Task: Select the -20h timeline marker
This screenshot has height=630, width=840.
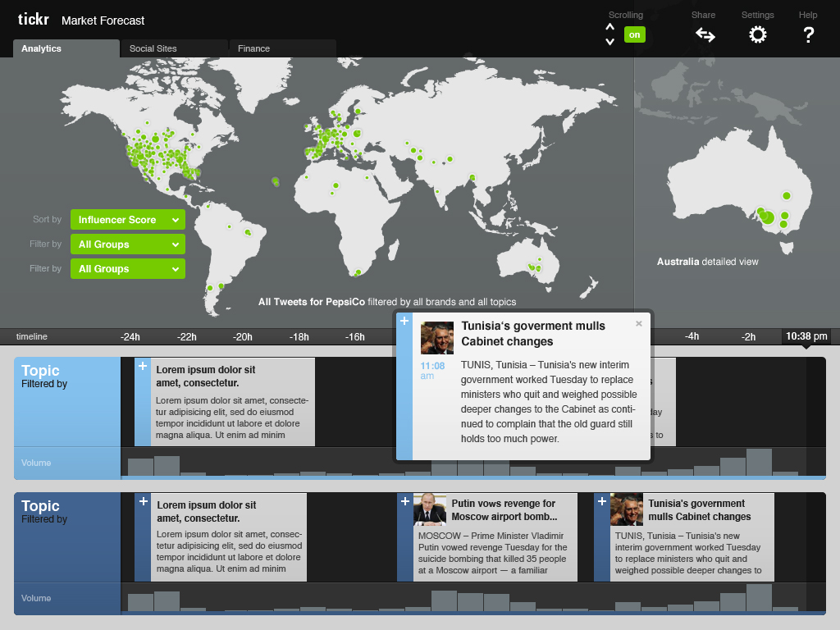Action: click(243, 337)
